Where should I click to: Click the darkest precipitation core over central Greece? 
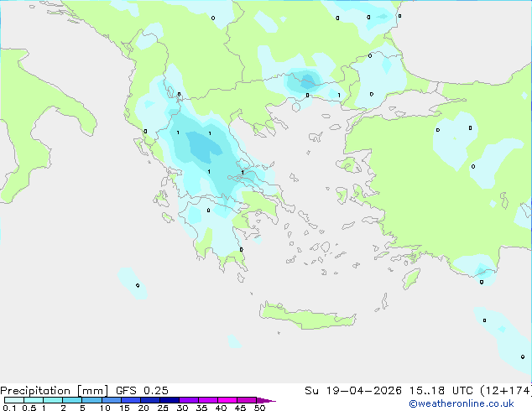tap(205, 147)
